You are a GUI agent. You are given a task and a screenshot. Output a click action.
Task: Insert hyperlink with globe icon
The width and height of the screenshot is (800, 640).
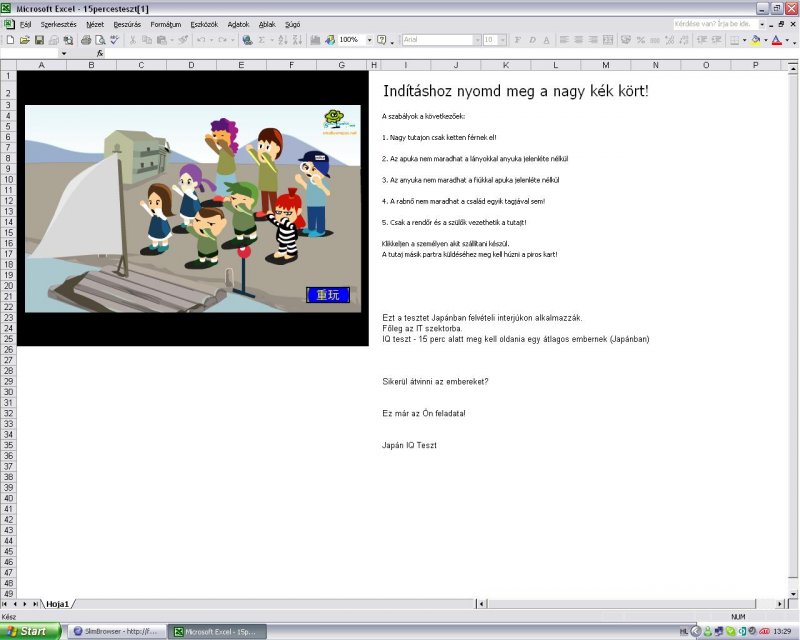[x=247, y=40]
